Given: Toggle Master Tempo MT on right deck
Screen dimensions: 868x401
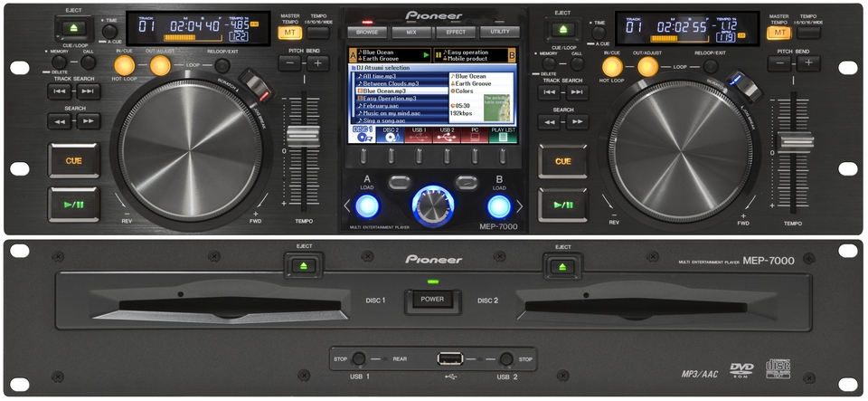Looking at the screenshot, I should click(778, 33).
